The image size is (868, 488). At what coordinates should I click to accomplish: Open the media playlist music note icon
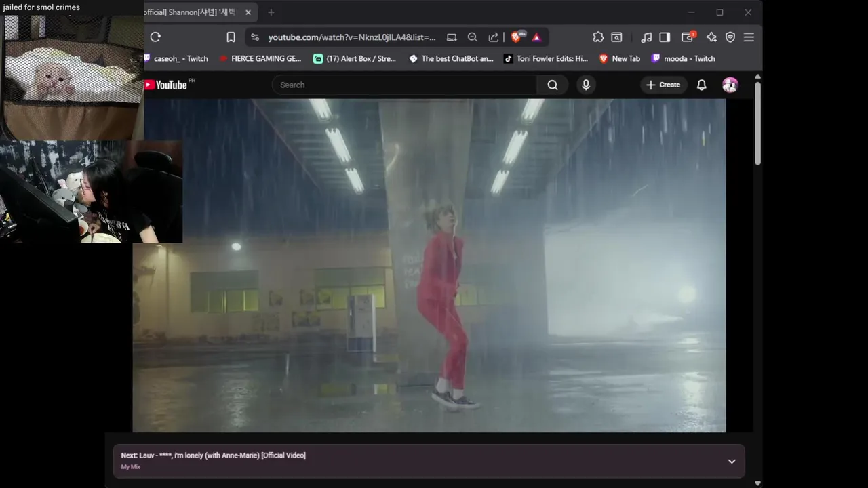[x=646, y=37]
